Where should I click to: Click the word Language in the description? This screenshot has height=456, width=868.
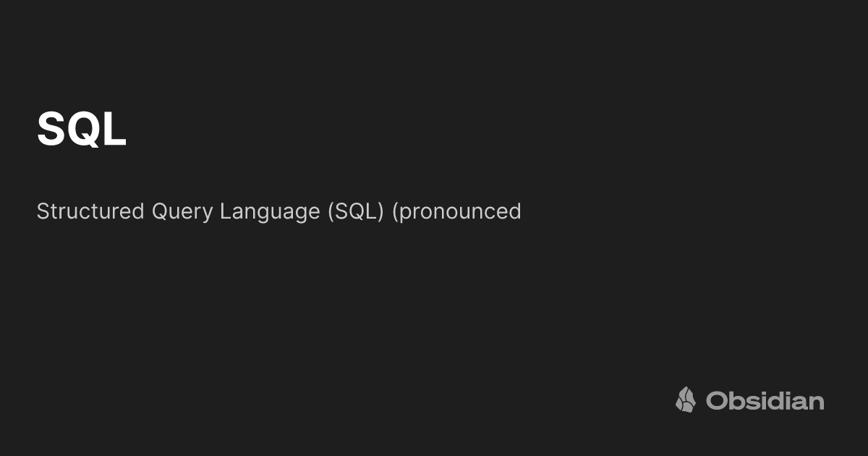(x=270, y=213)
